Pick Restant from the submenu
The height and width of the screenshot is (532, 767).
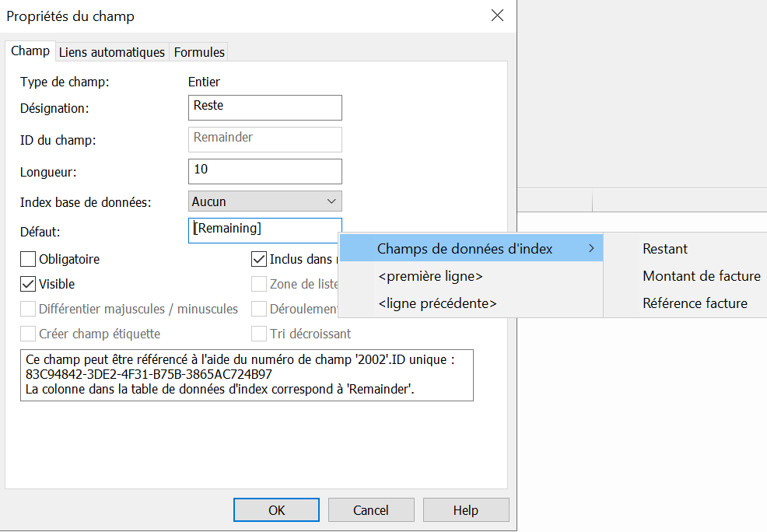tap(665, 249)
